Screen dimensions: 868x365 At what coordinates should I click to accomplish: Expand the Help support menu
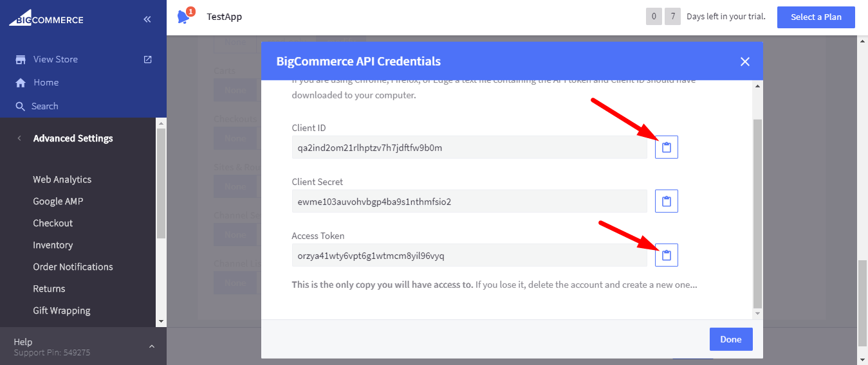(x=152, y=347)
